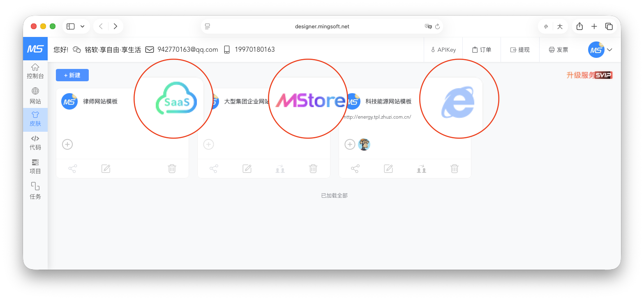
Task: Show Safari tab overview
Action: 609,26
